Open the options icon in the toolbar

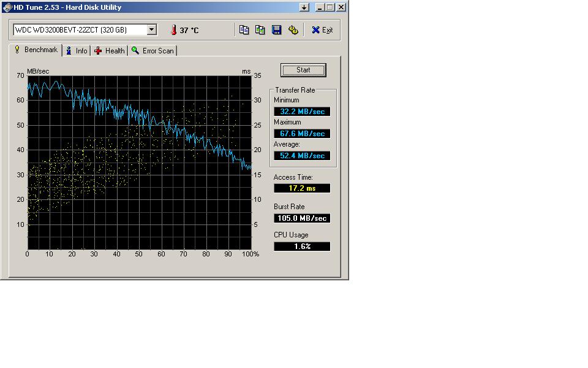point(293,30)
